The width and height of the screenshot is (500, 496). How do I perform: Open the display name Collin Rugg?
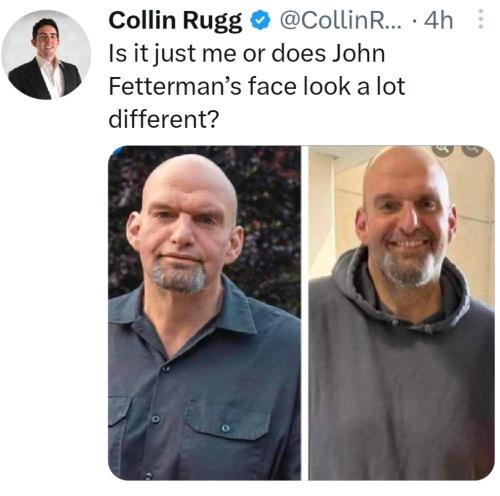click(175, 21)
